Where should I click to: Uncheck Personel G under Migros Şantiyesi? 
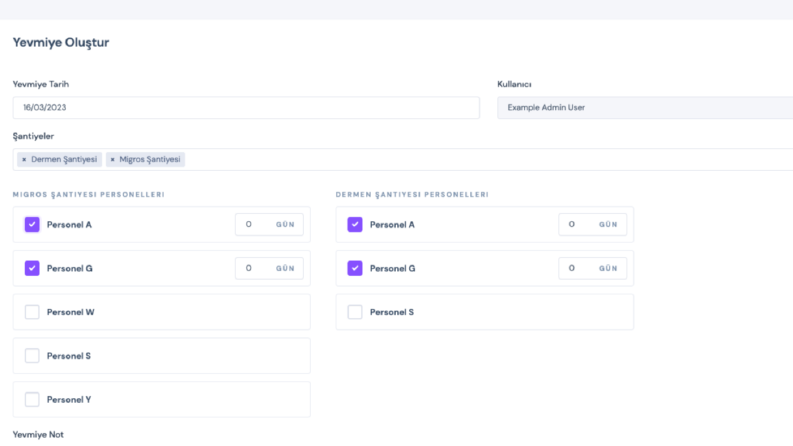pos(32,268)
